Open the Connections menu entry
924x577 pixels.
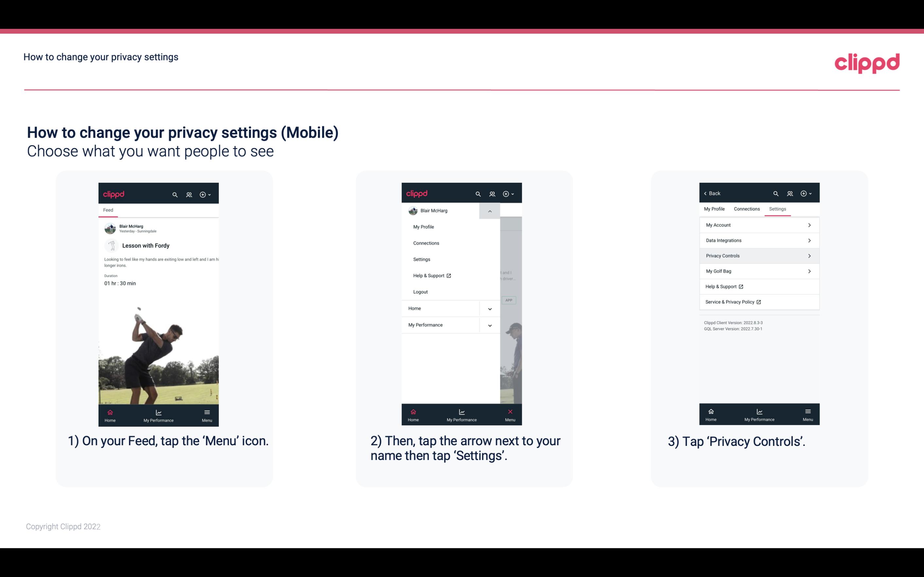pos(426,243)
